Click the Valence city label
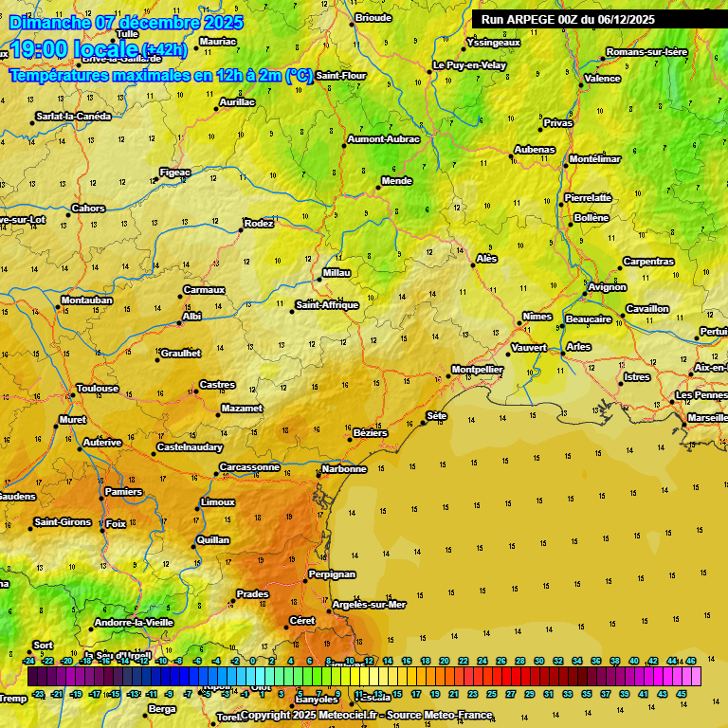 [602, 79]
